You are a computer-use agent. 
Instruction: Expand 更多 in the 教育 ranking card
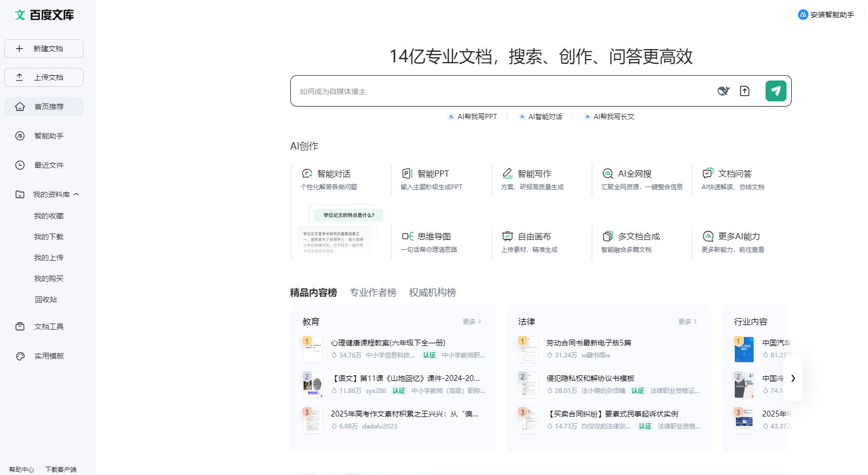tap(472, 322)
